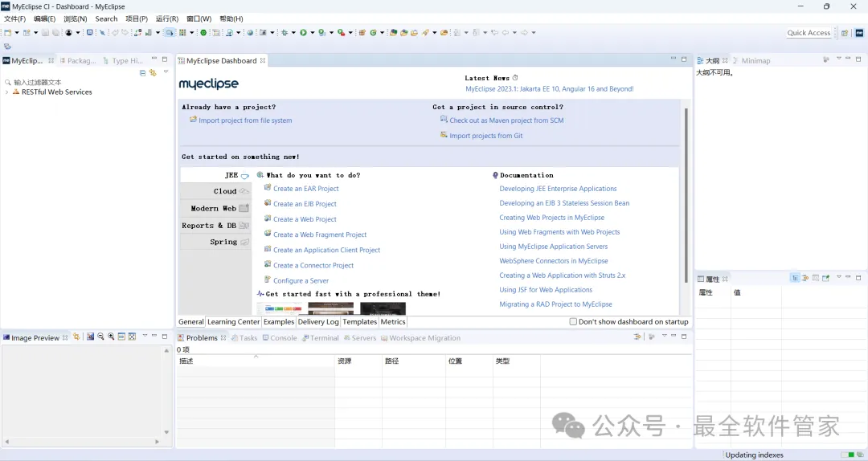This screenshot has width=868, height=461.
Task: Click the green circular toolbar icon
Action: tap(203, 33)
